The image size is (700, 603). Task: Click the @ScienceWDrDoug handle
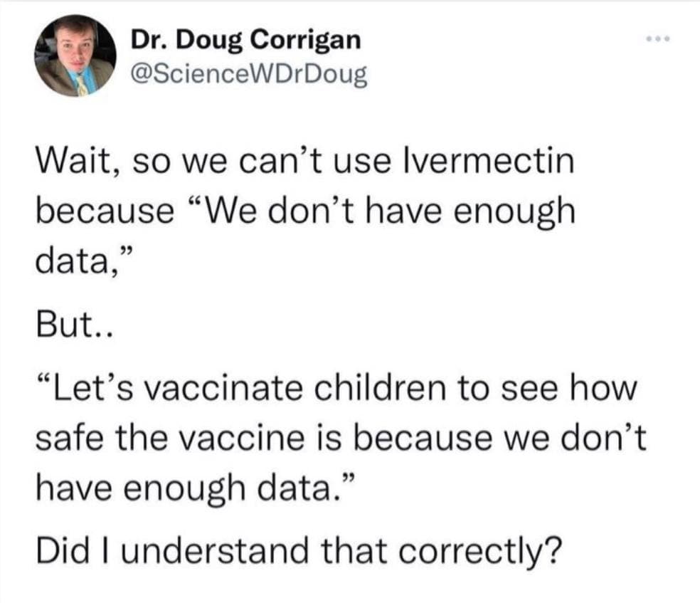pos(248,73)
